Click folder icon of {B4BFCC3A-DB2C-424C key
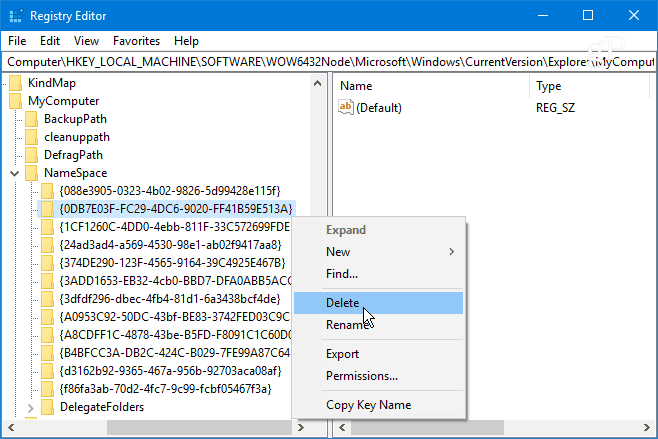 coord(47,353)
